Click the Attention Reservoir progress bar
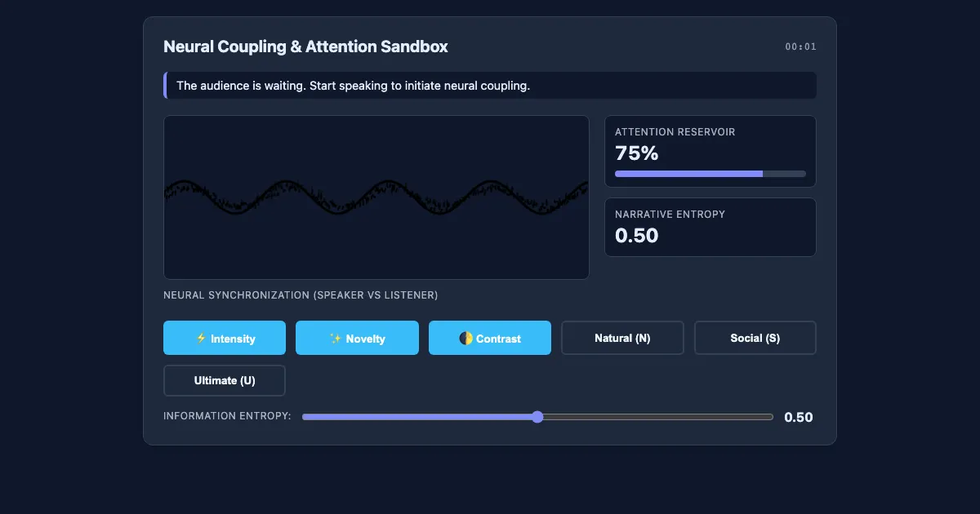980x514 pixels. 710,174
